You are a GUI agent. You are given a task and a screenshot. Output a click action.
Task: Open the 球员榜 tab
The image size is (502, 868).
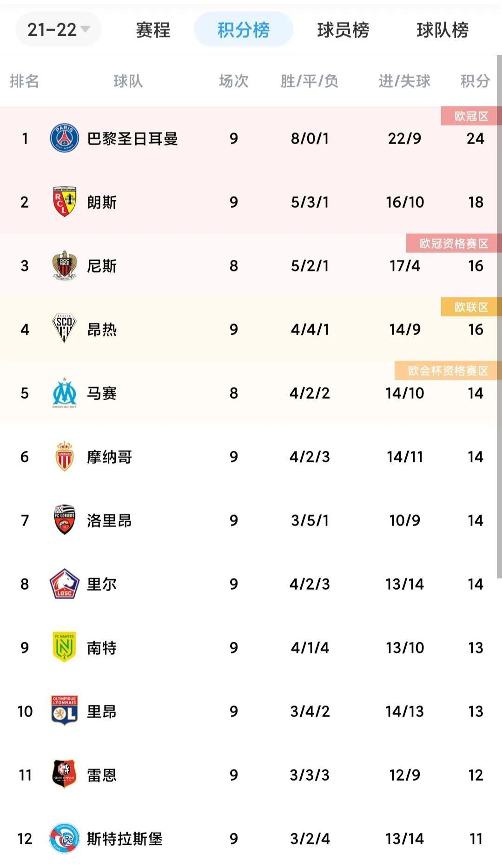pos(343,30)
